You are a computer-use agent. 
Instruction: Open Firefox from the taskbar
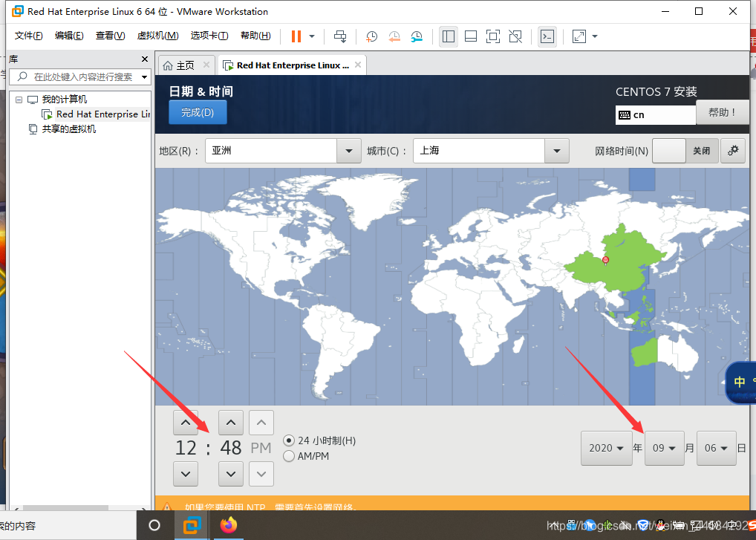pos(229,525)
